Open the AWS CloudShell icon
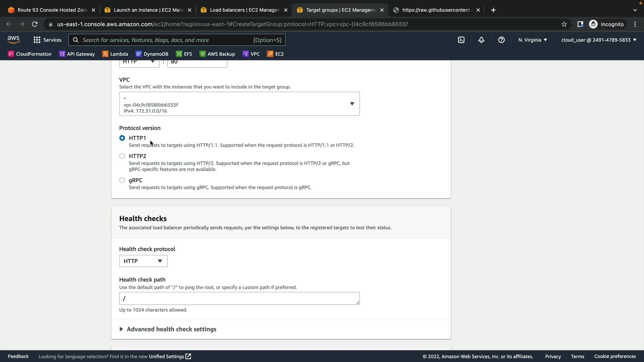Screen dimensions: 644x362 (x=461, y=40)
